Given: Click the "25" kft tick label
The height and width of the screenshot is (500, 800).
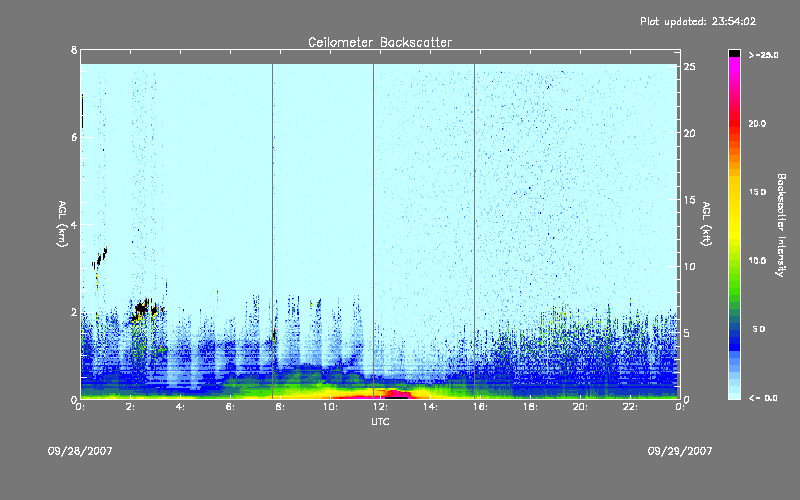Looking at the screenshot, I should [x=689, y=67].
